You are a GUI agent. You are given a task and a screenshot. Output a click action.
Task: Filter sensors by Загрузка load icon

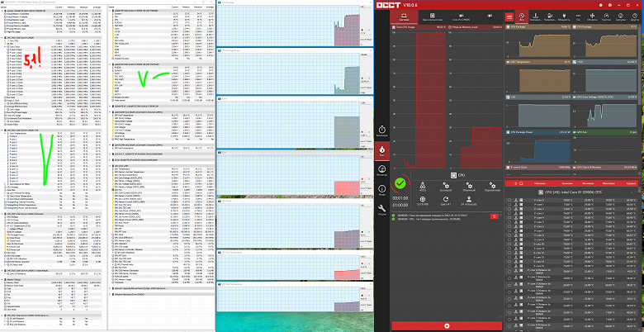coord(620,17)
